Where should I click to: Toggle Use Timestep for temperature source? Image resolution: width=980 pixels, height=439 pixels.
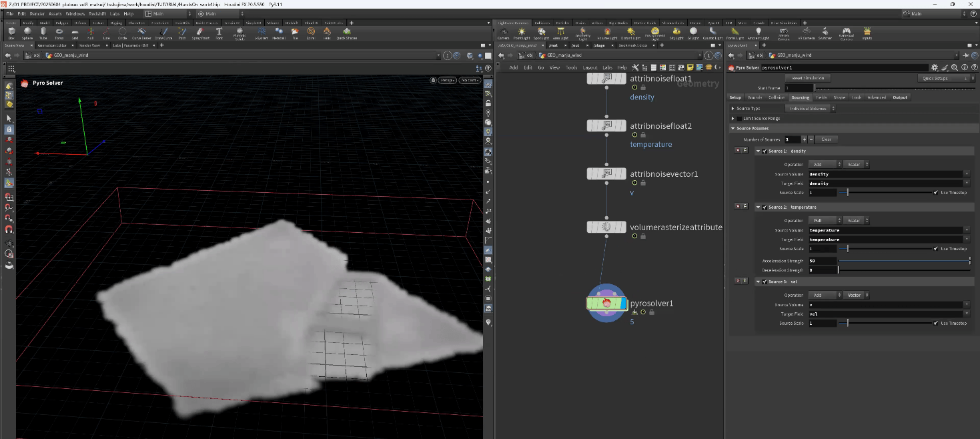click(936, 249)
